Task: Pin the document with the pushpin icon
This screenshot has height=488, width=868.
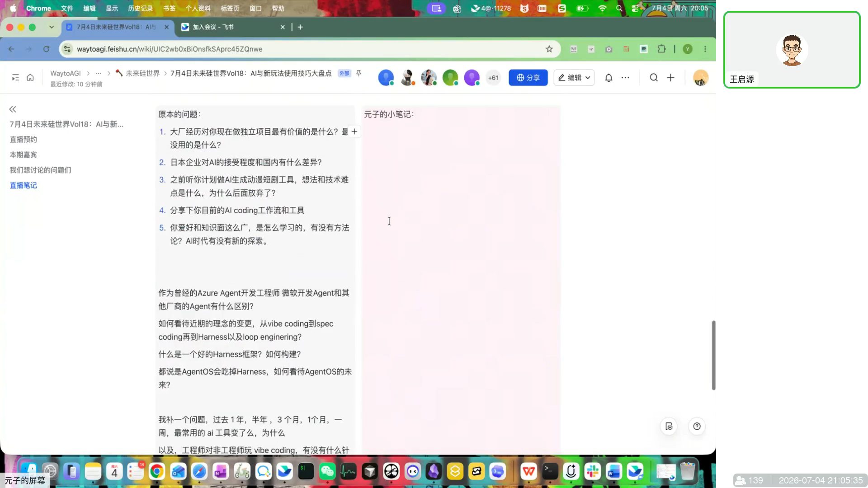Action: (x=359, y=73)
